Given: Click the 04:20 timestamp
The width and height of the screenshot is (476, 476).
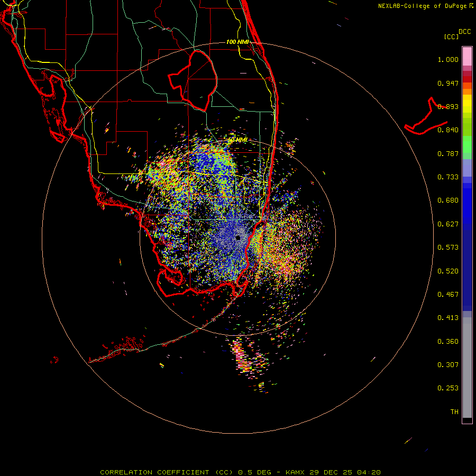Looking at the screenshot, I should 369,472.
